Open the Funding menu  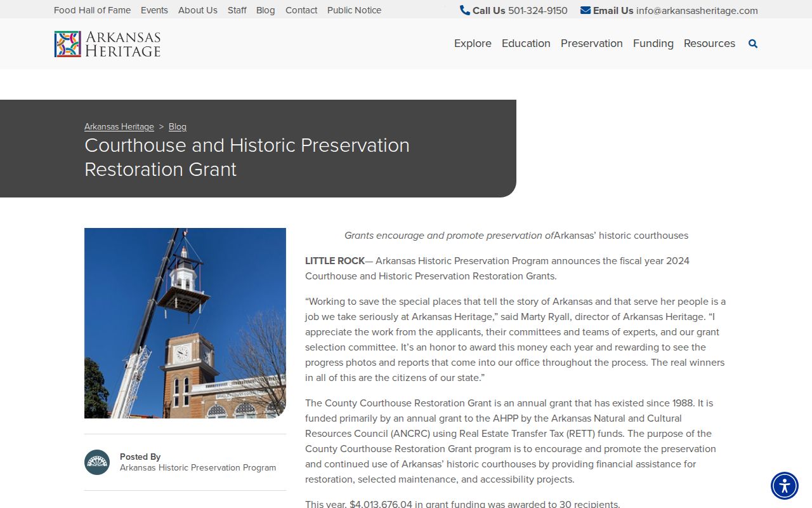click(x=653, y=43)
